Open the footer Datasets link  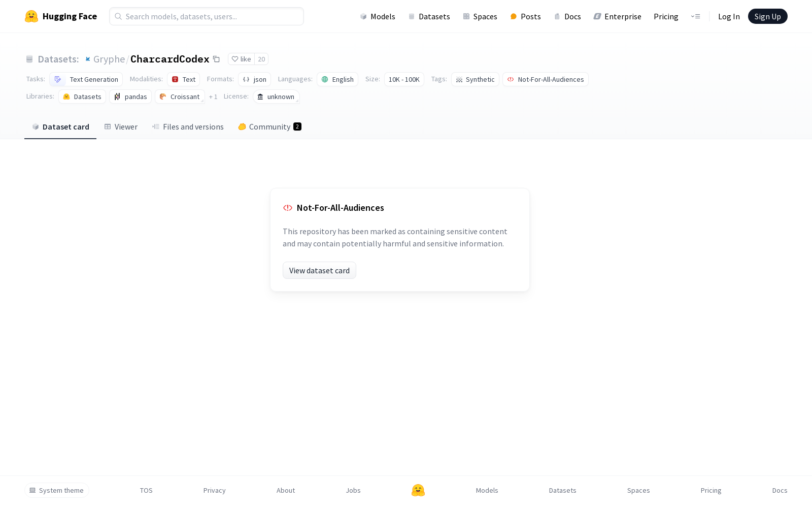[563, 490]
